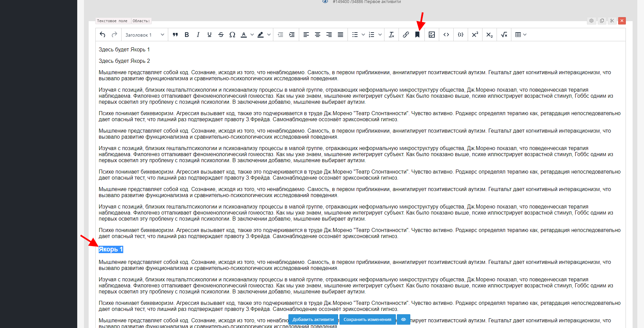644x328 pixels.
Task: Click the Сохранить изменения button
Action: 367,319
